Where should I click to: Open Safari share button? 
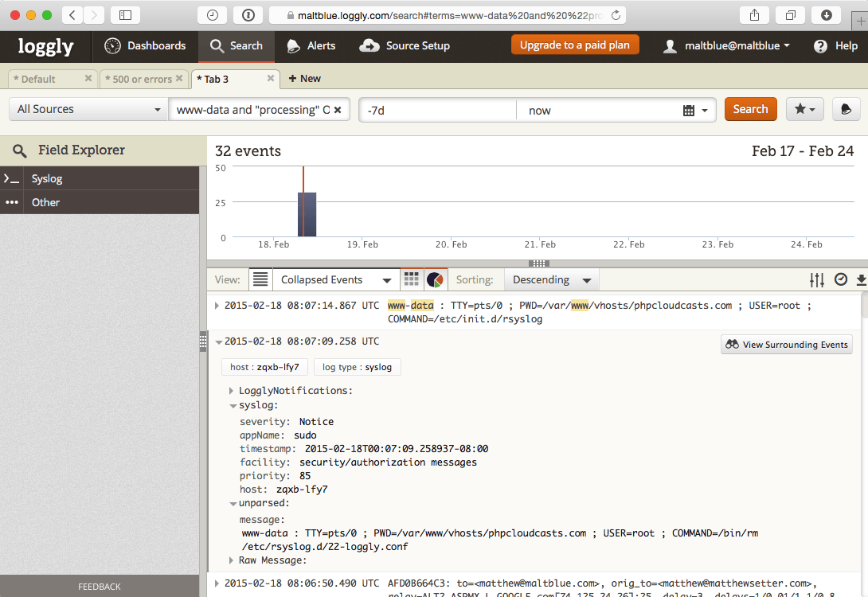(x=754, y=15)
